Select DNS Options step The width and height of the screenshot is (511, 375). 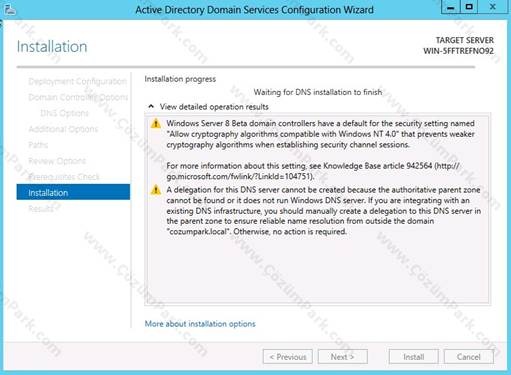coord(64,113)
